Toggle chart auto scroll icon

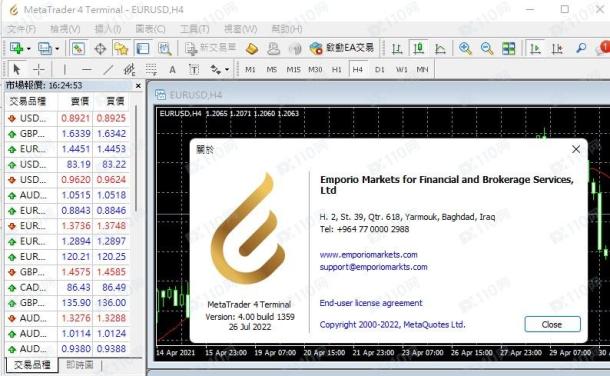click(535, 49)
